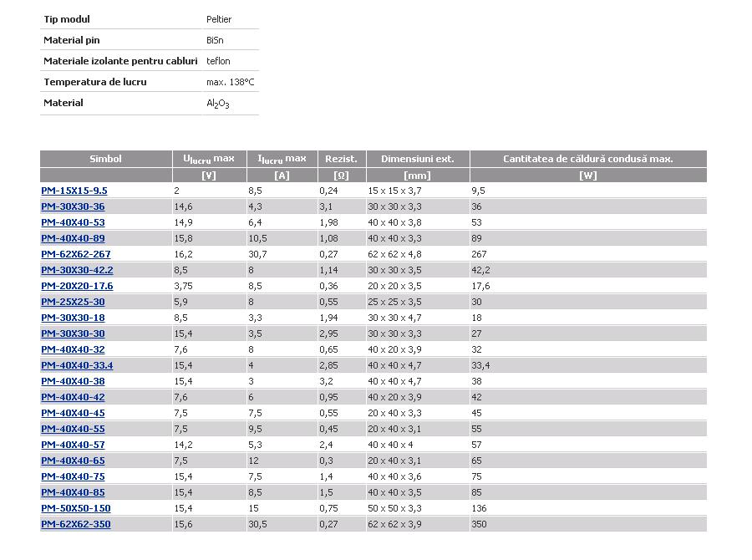Follow the PM-30X30-30 link

(73, 333)
